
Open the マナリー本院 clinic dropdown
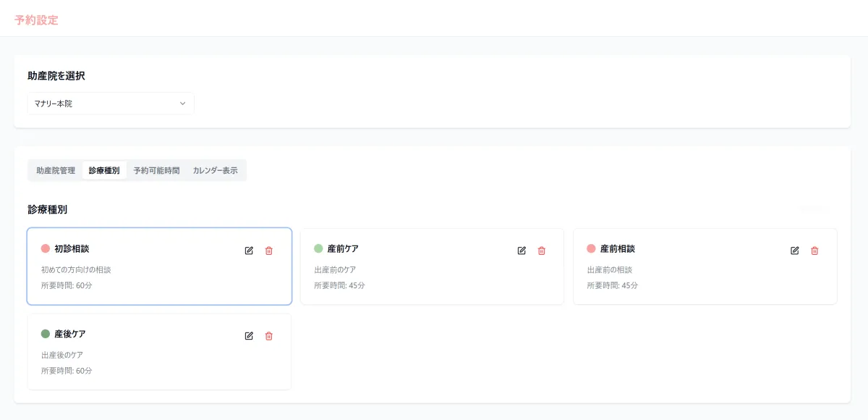[x=110, y=104]
